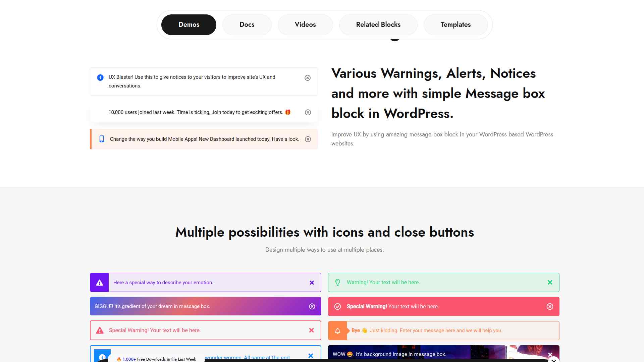Go to Related Blocks tab
The width and height of the screenshot is (644, 362).
tap(378, 24)
